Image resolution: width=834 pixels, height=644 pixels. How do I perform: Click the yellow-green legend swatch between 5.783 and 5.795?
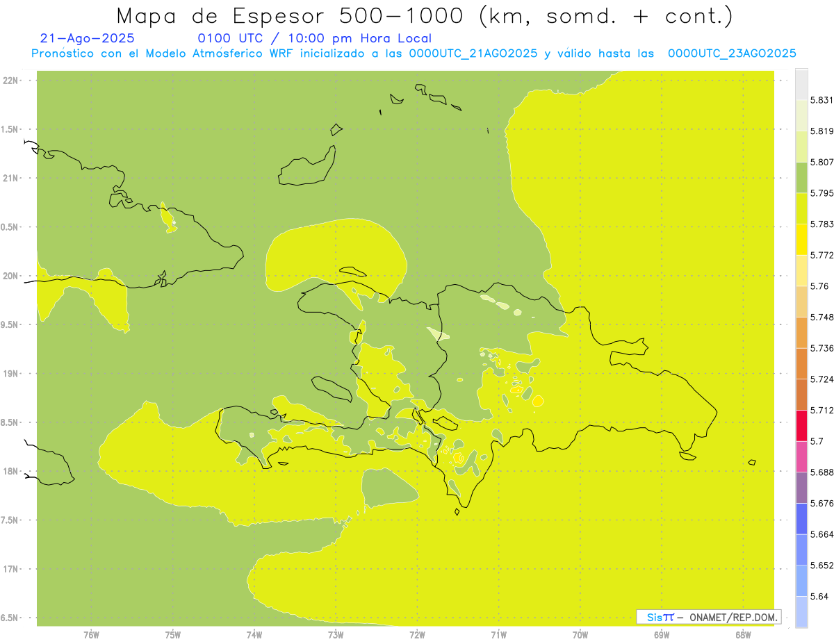tap(801, 208)
